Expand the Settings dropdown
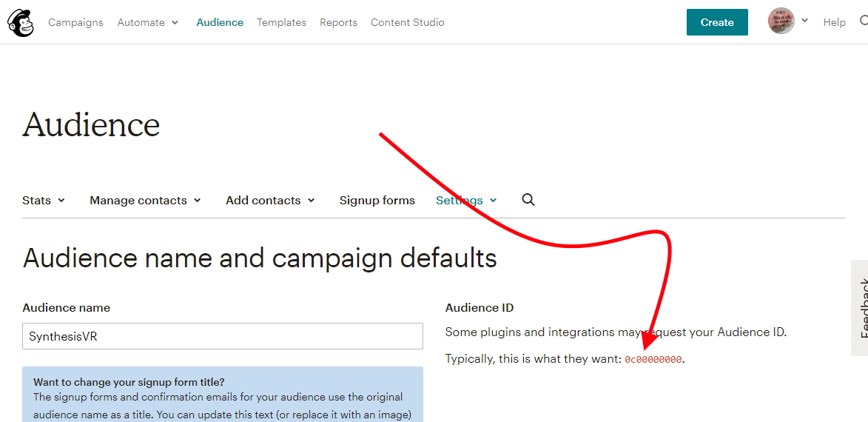Screen dimensions: 868x422 point(466,201)
